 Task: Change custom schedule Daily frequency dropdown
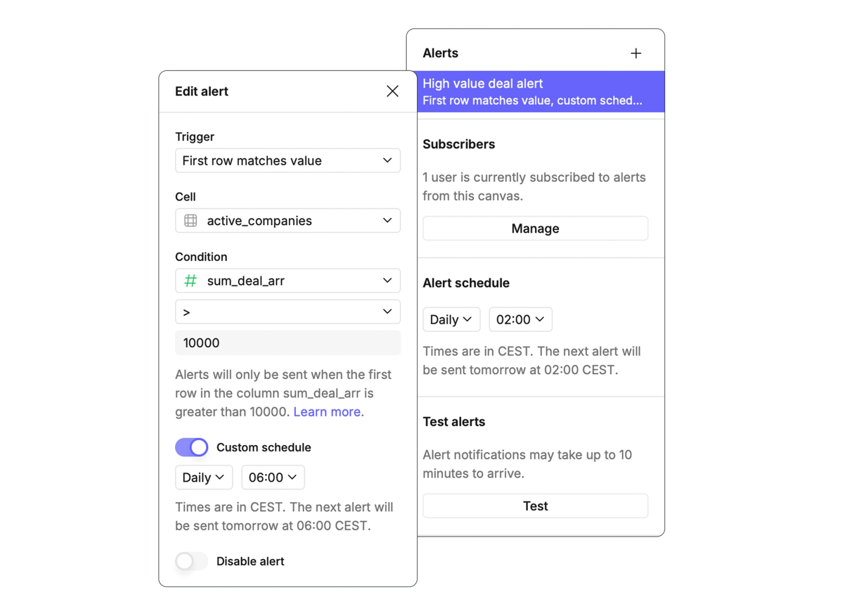pos(204,477)
